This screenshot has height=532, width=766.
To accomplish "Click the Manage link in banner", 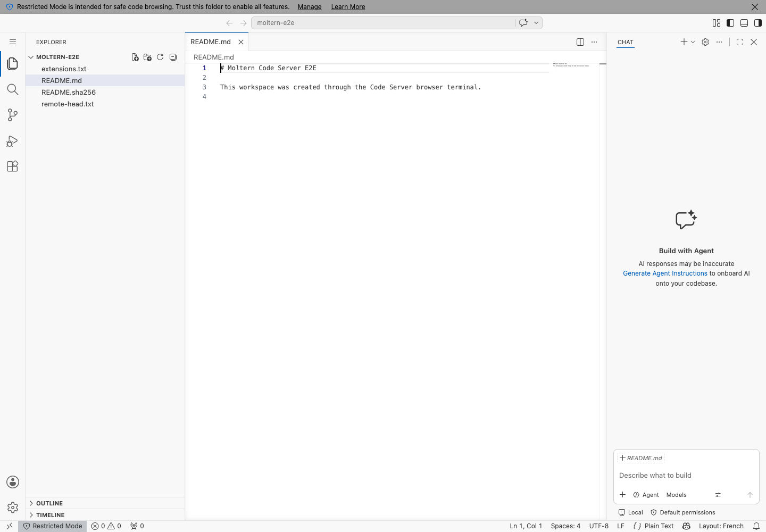I will pyautogui.click(x=310, y=7).
